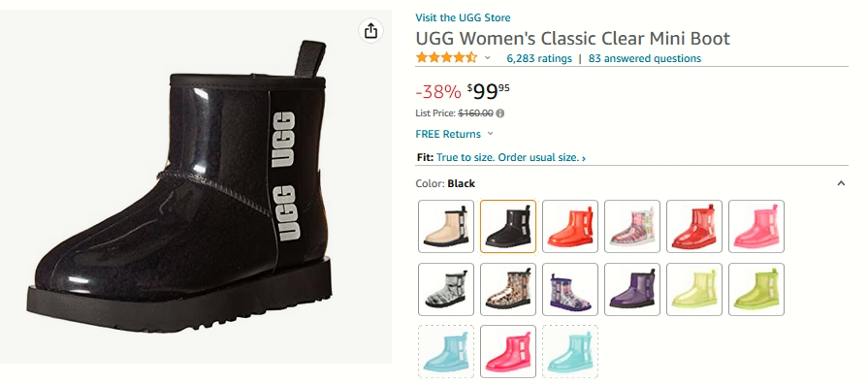Choose the hot pink boot swatch
Screen dimensions: 868x384
pos(508,351)
